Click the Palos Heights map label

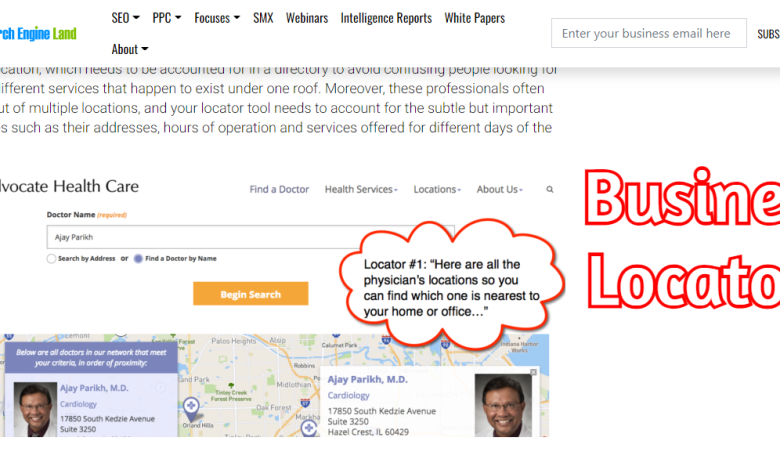point(234,341)
